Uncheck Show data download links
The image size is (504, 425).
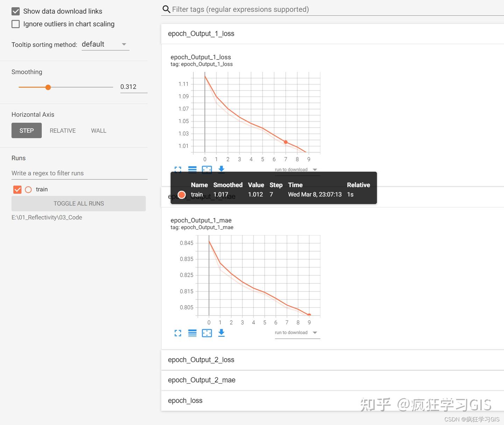click(15, 11)
